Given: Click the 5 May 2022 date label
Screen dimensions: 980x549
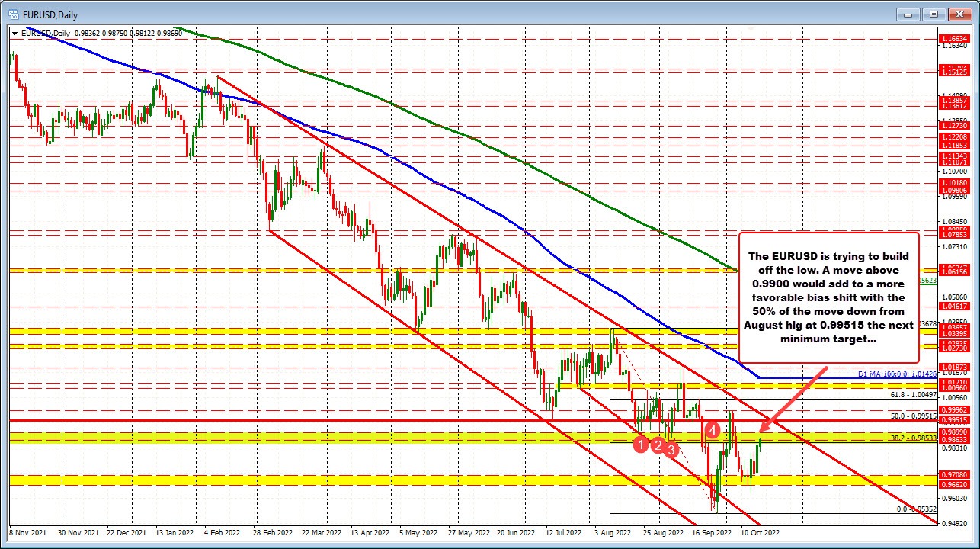Looking at the screenshot, I should point(417,531).
